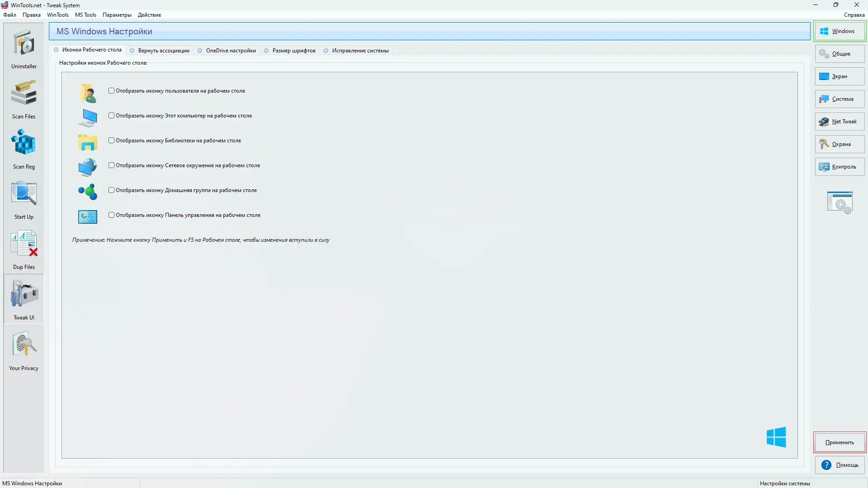Launch the Scan Files tool
The width and height of the screenshot is (868, 488).
point(24,99)
